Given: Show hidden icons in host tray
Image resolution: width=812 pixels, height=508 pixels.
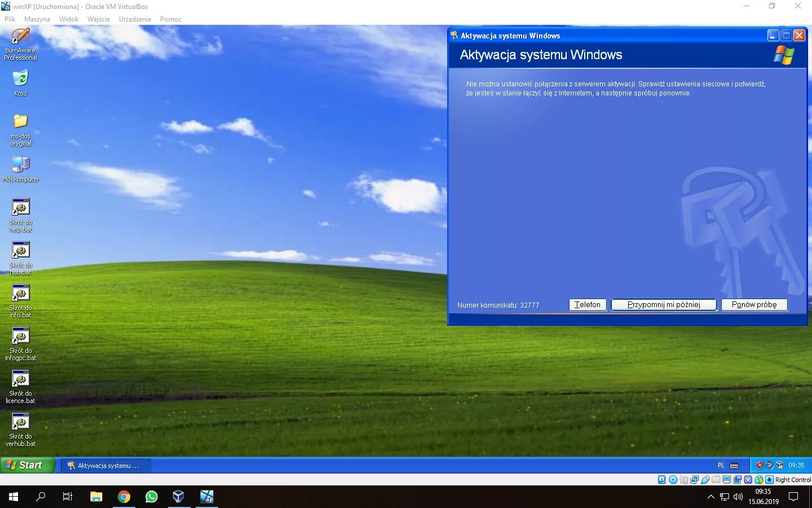Looking at the screenshot, I should 710,497.
